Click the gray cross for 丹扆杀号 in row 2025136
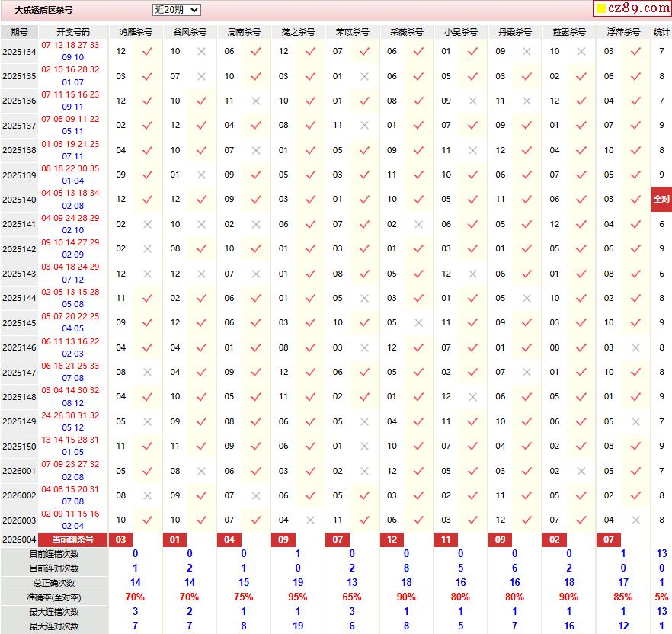Screen dimensions: 672x634 pyautogui.click(x=526, y=101)
